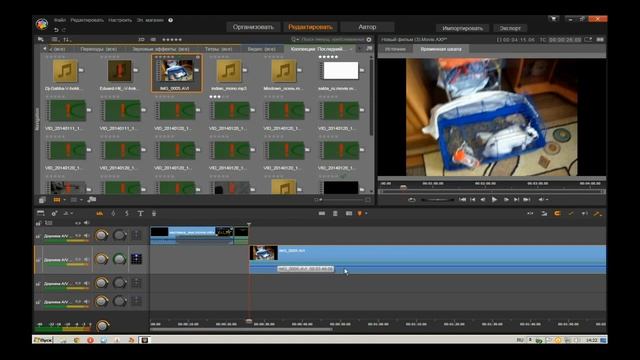Click the orange marker icon in the timeline toolbar
The height and width of the screenshot is (360, 640).
(360, 213)
